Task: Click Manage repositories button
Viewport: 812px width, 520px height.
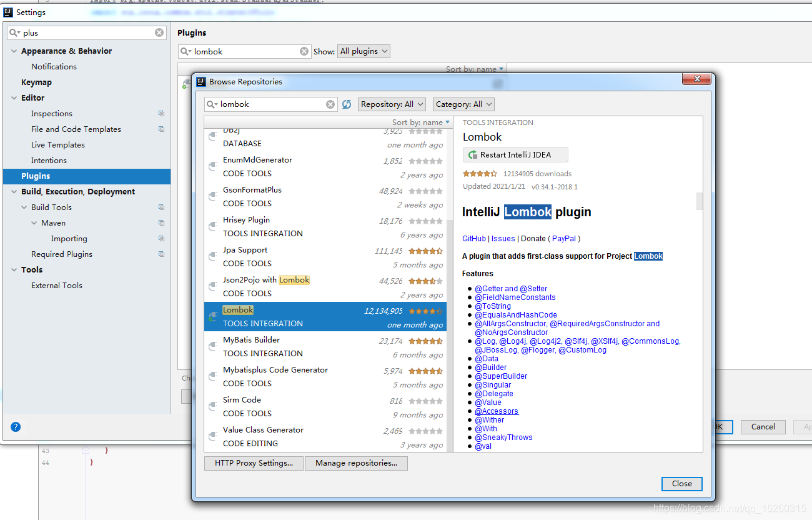Action: coord(356,463)
